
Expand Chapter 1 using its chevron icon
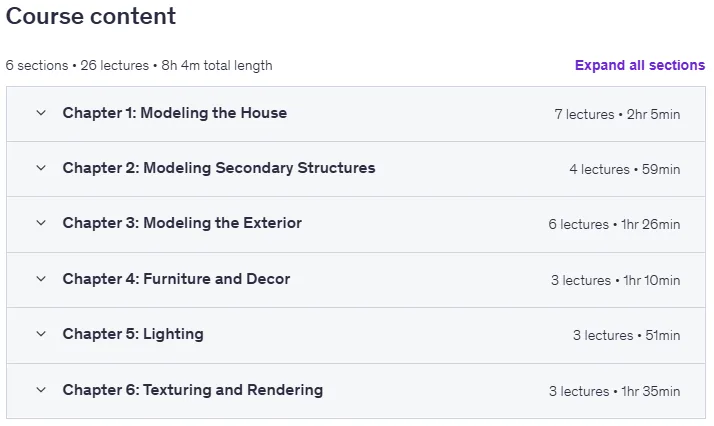41,113
